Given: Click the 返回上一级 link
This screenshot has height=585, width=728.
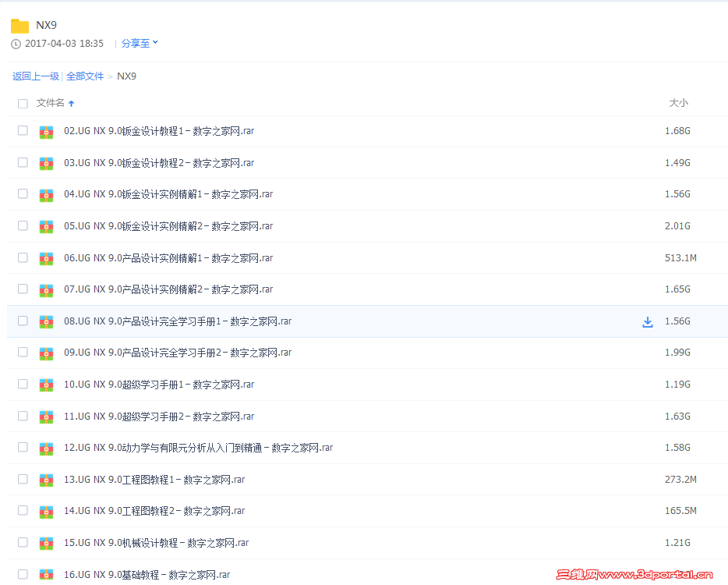Looking at the screenshot, I should point(36,76).
